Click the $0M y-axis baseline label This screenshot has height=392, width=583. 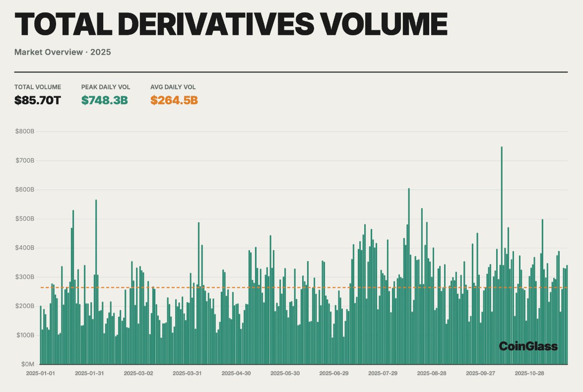tap(27, 364)
